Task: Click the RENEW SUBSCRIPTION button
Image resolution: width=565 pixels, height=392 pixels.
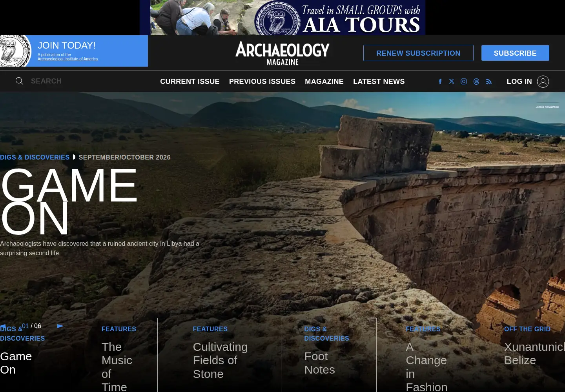Action: [418, 53]
